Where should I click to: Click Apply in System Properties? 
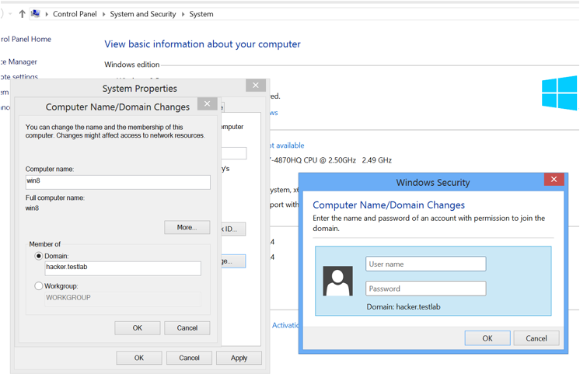click(239, 358)
